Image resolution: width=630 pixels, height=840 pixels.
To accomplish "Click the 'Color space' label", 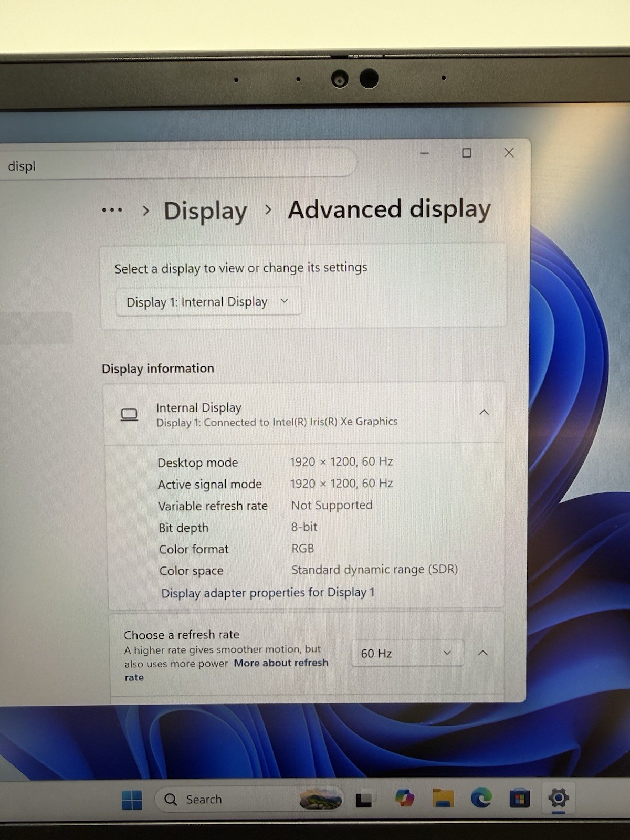I will 191,571.
